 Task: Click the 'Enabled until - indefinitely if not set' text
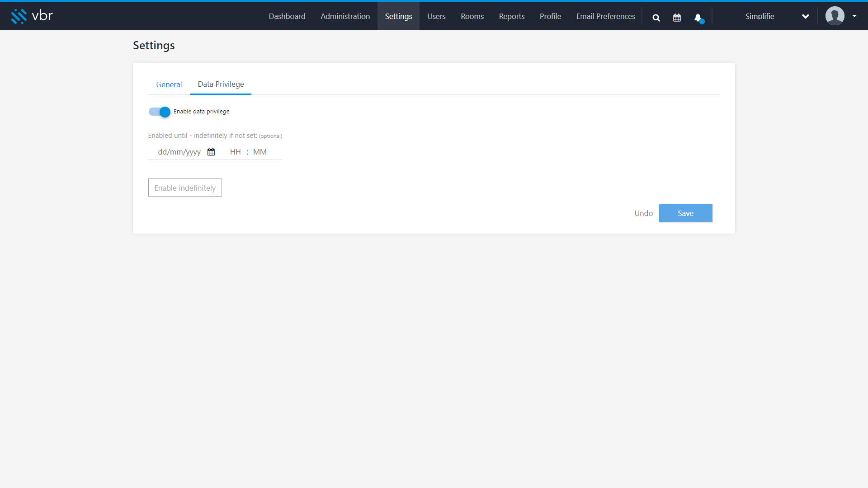pos(203,136)
